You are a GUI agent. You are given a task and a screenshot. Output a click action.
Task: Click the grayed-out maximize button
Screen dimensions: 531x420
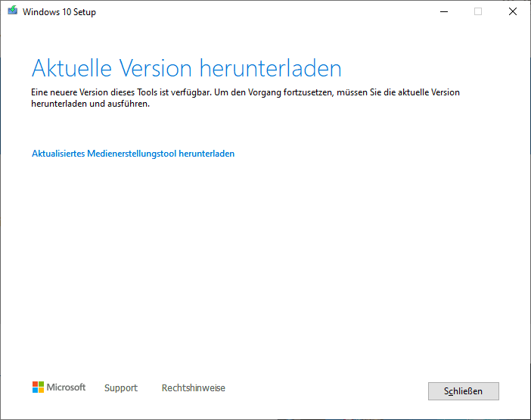pos(478,12)
